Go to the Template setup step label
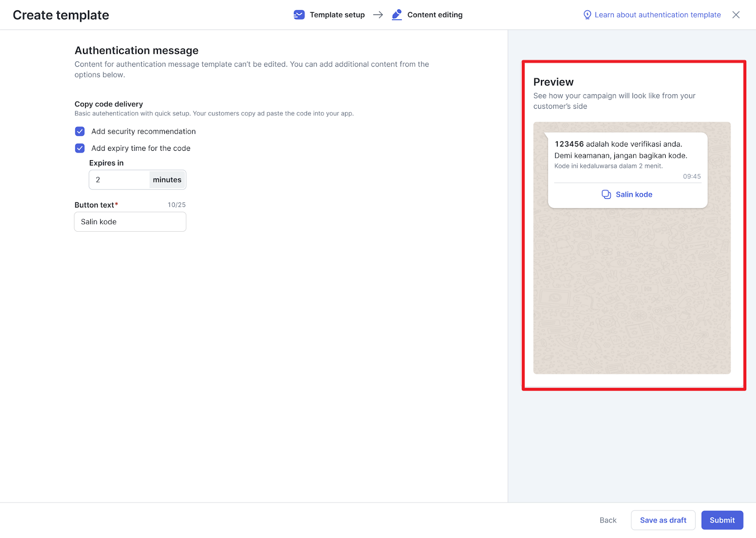The height and width of the screenshot is (538, 756). 337,15
